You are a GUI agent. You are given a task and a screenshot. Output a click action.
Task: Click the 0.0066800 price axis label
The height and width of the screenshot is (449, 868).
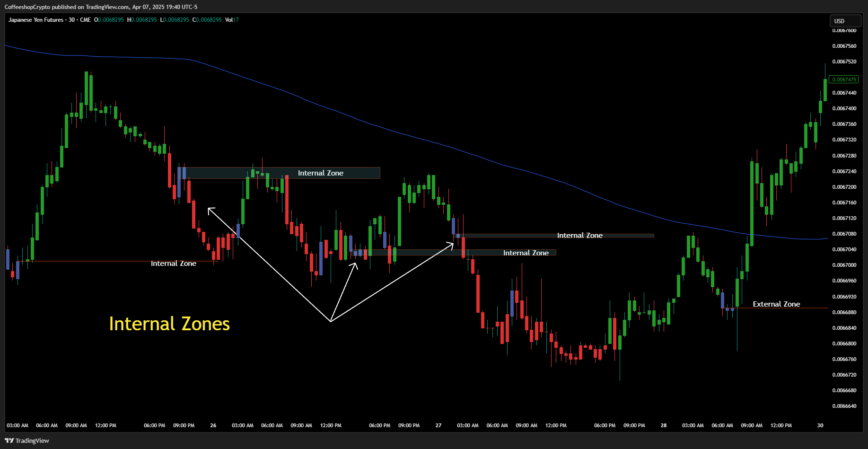click(x=844, y=343)
